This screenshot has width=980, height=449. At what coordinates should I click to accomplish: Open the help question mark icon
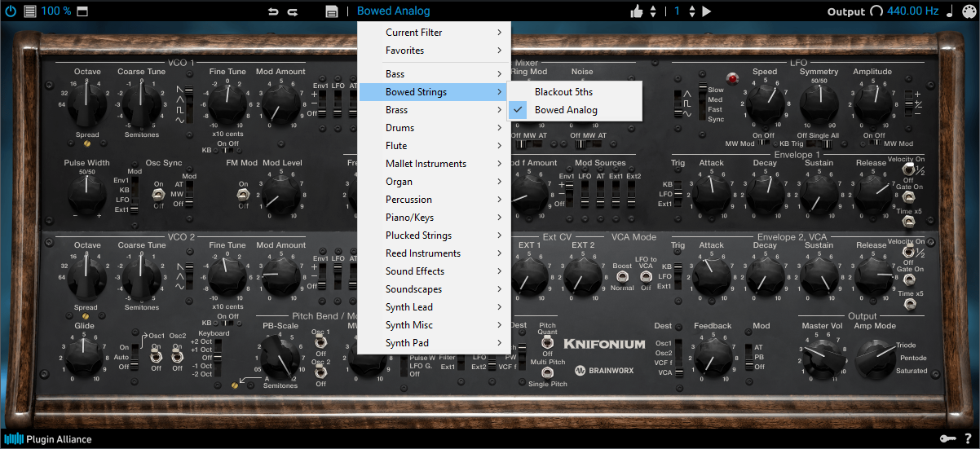click(x=968, y=439)
